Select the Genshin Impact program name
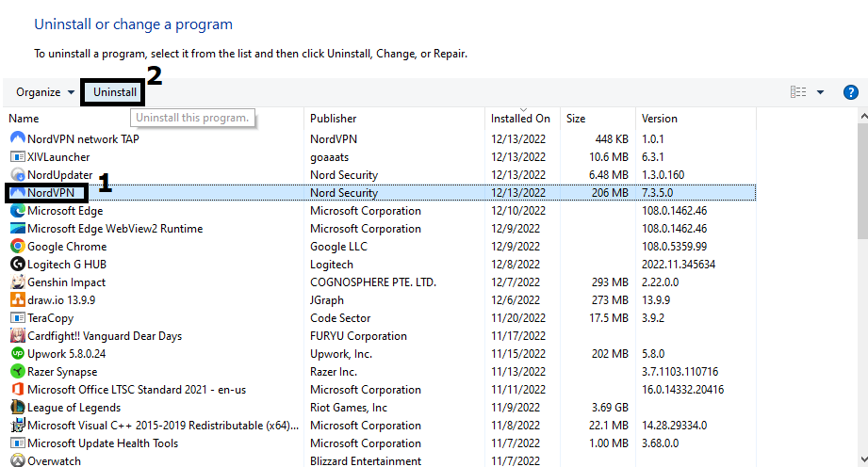The image size is (868, 467). pos(66,282)
